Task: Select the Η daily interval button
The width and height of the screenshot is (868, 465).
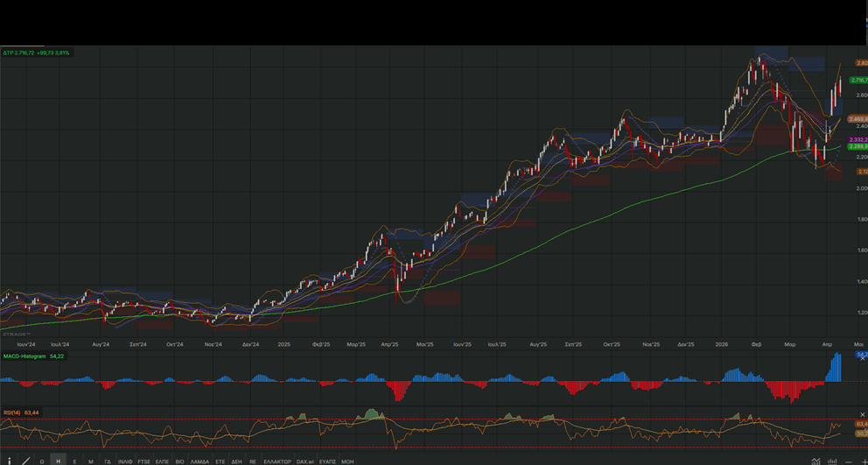Action: pos(58,461)
